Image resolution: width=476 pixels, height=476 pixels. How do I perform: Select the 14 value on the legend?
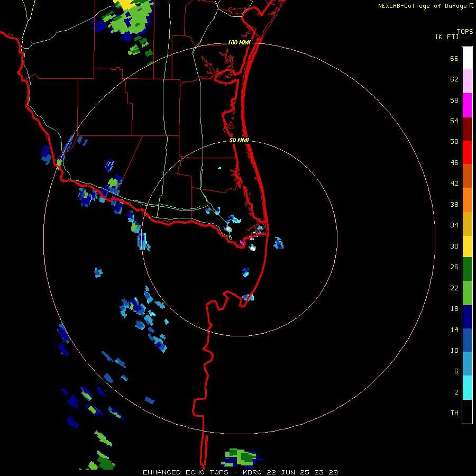(454, 329)
